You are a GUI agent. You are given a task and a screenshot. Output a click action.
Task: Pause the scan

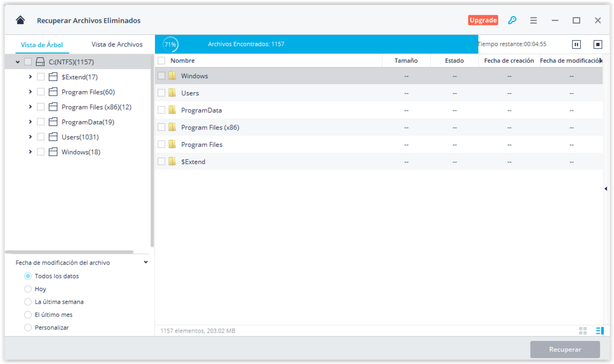[x=576, y=44]
